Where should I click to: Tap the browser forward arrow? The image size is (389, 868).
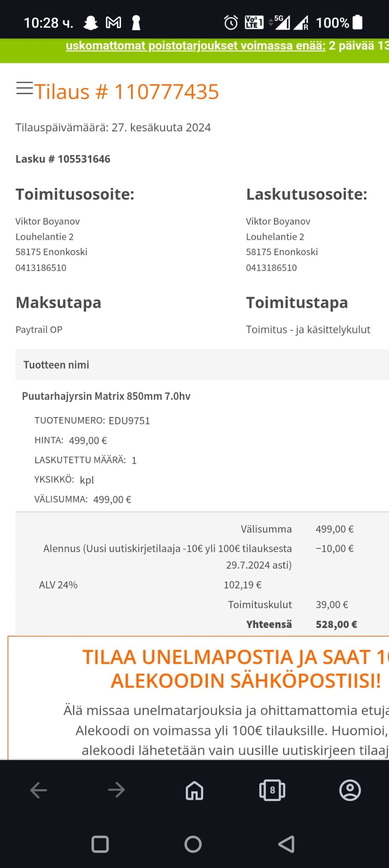click(x=116, y=790)
